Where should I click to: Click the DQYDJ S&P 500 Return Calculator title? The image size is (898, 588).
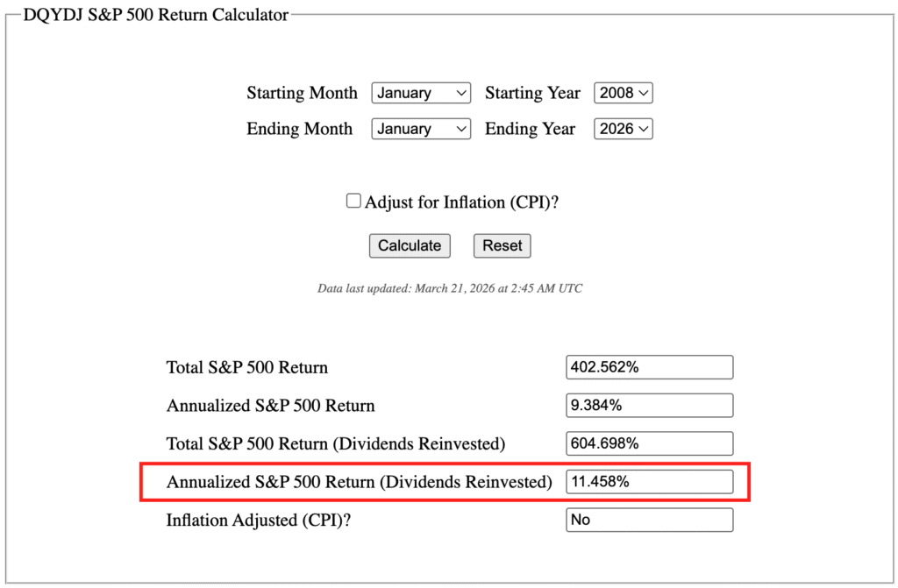click(155, 15)
